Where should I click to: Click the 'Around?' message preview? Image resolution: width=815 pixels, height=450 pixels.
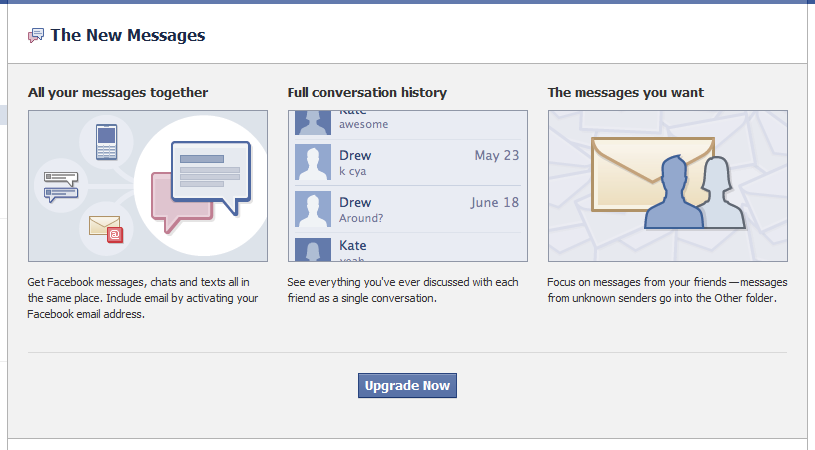coord(361,218)
